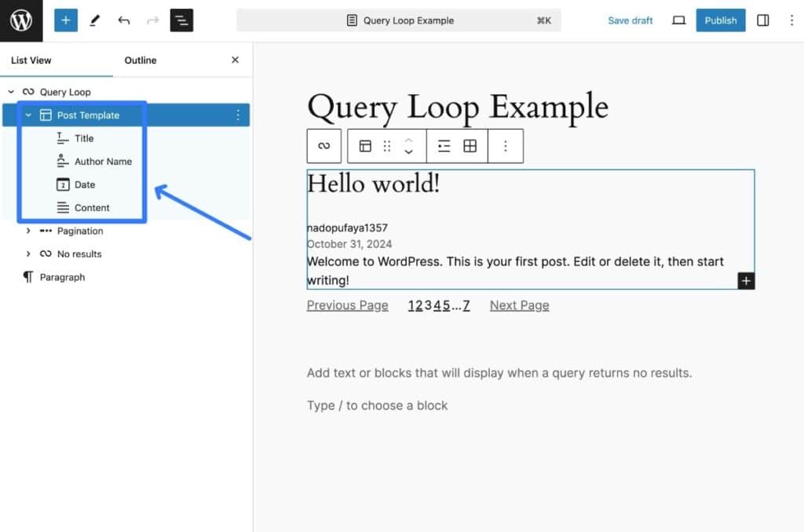Click the WordPress logo in the corner

pyautogui.click(x=20, y=20)
